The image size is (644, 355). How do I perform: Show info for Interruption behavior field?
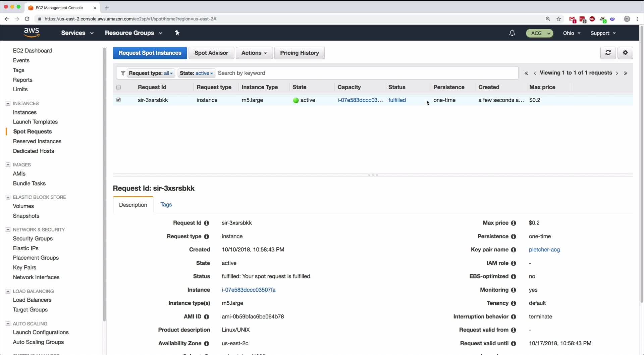coord(513,317)
